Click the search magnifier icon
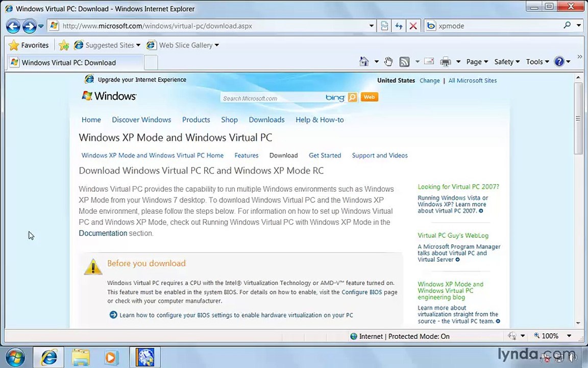Image resolution: width=588 pixels, height=368 pixels. pos(567,25)
